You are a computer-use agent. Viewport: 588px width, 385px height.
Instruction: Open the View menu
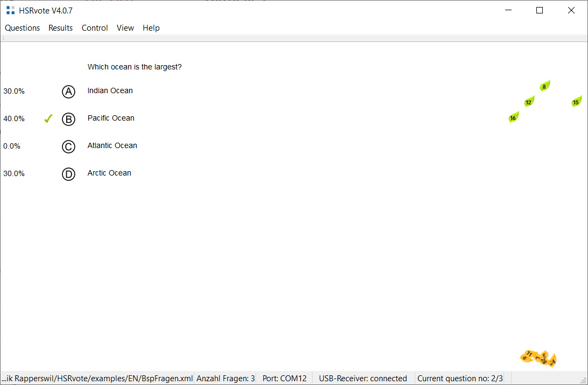[x=125, y=28]
